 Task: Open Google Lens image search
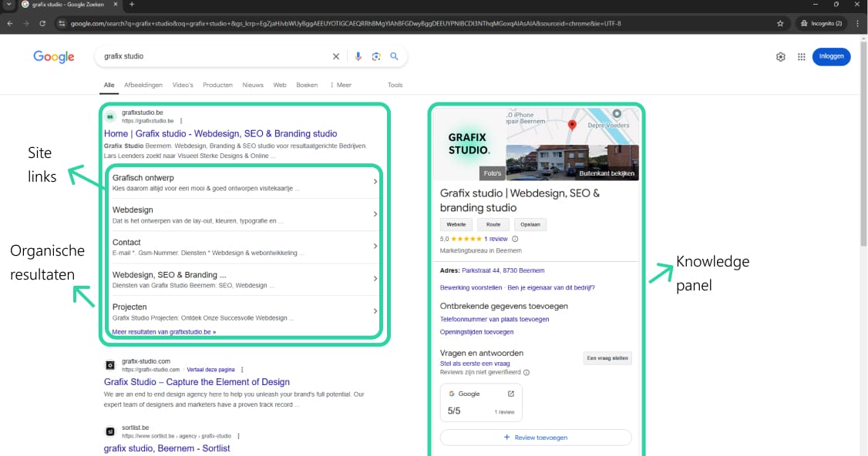tap(376, 56)
